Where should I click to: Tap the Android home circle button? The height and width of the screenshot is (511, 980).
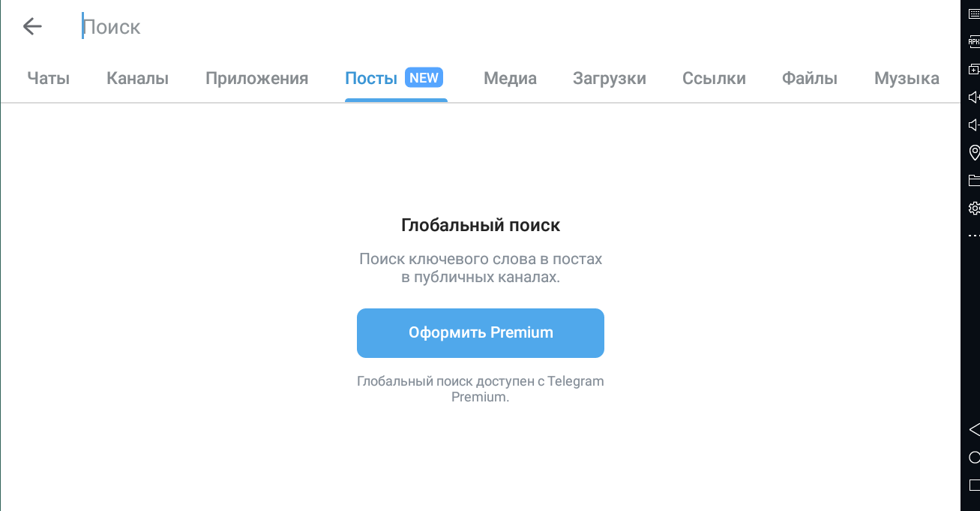[974, 457]
